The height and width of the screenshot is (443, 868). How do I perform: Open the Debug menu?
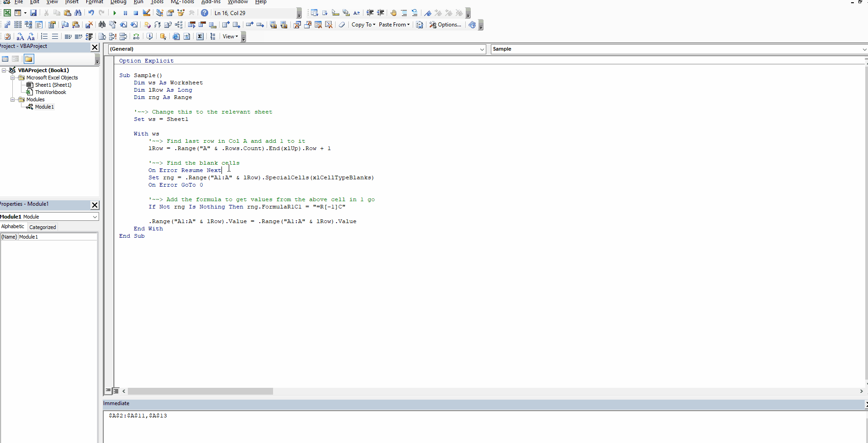(x=118, y=2)
